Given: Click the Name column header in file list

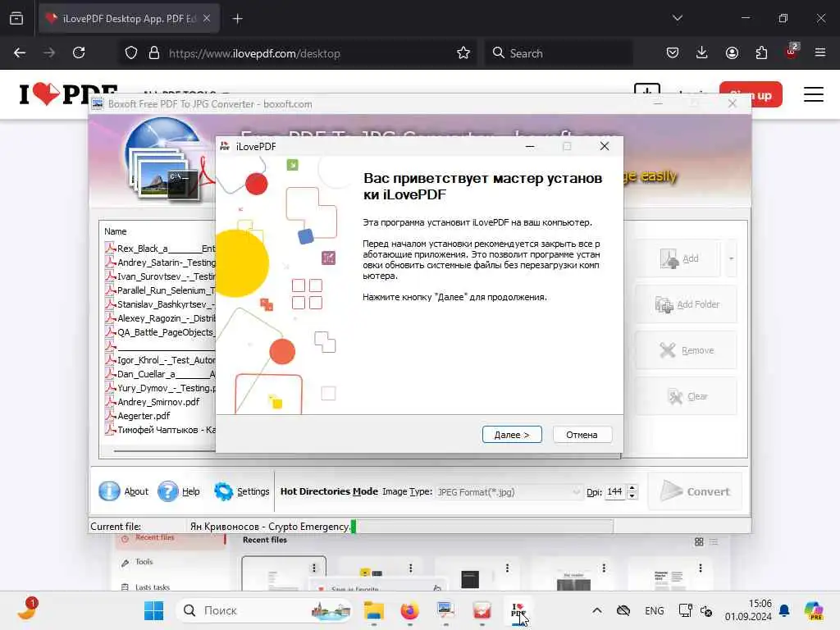Looking at the screenshot, I should coord(116,231).
